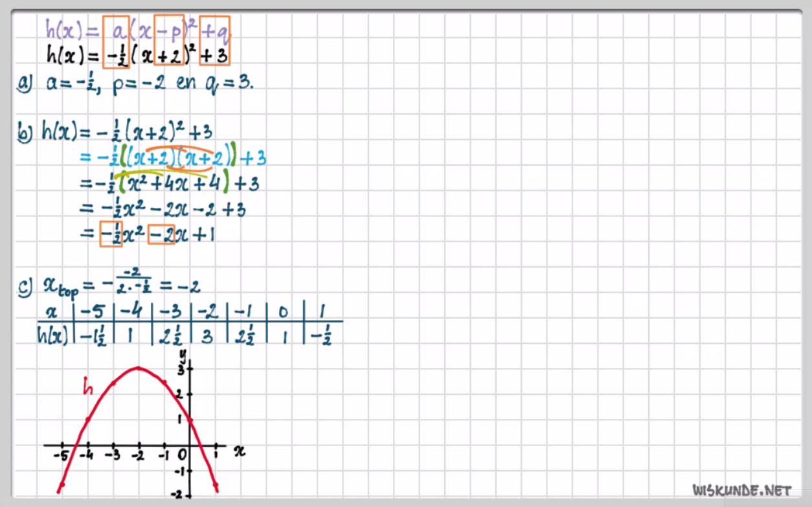Click table cell -3 in the x row
This screenshot has width=812, height=507.
point(171,311)
